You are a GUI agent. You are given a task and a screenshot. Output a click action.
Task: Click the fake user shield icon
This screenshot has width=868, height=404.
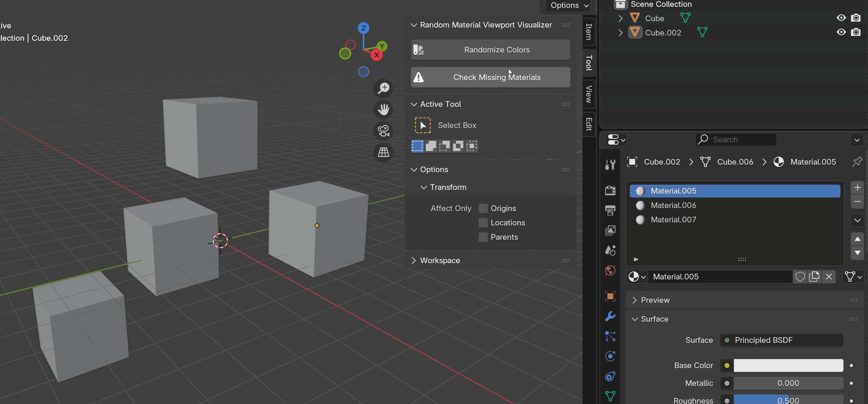coord(800,277)
